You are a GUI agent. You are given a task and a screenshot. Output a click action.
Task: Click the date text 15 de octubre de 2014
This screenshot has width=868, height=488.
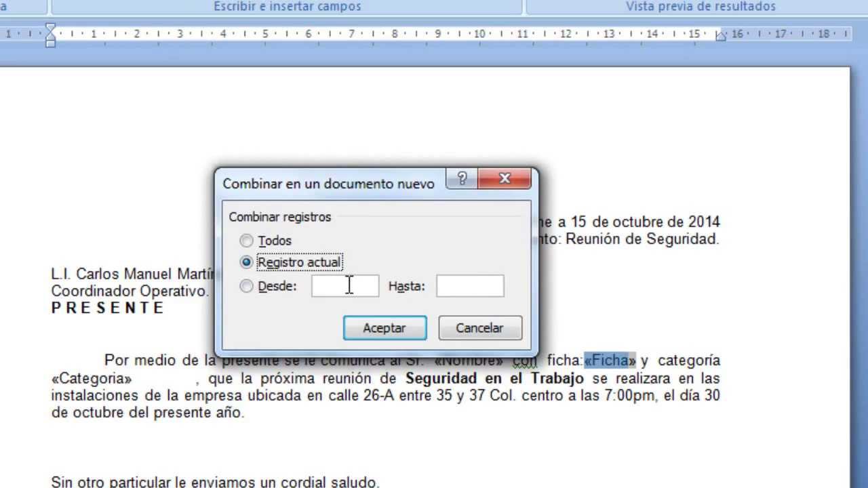click(645, 222)
